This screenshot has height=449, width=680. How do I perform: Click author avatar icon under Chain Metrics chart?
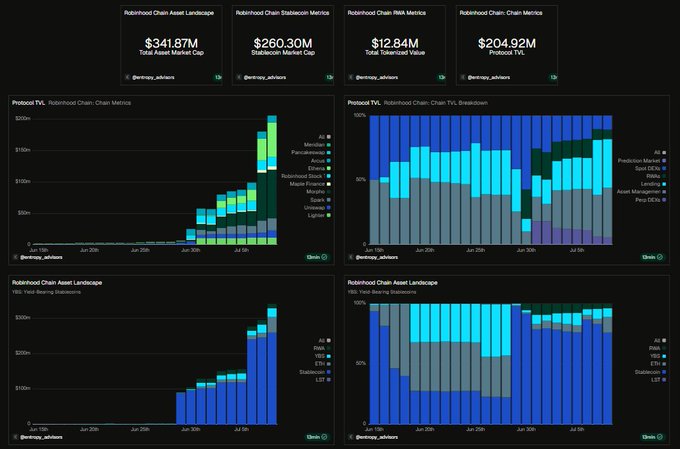click(x=16, y=257)
